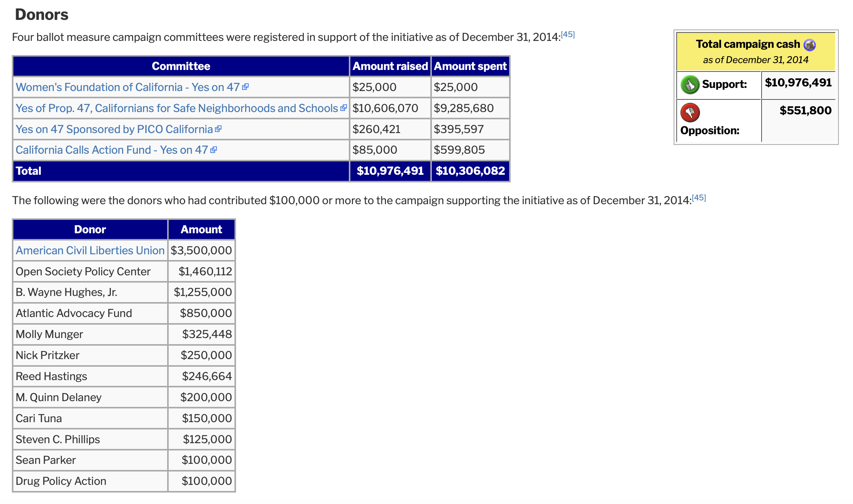This screenshot has height=504, width=853.
Task: Select the $9,285,680 amount spent cell
Action: [470, 108]
